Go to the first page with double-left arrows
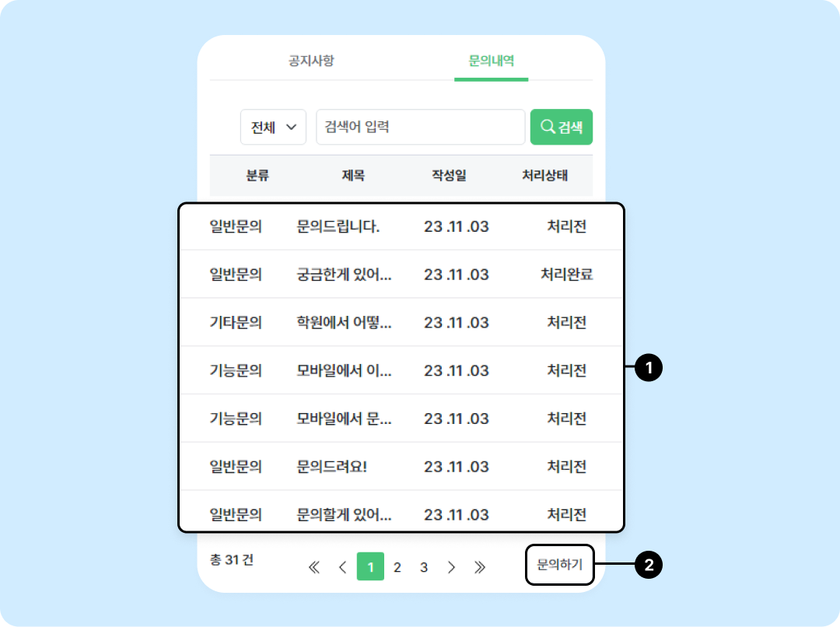 click(314, 567)
